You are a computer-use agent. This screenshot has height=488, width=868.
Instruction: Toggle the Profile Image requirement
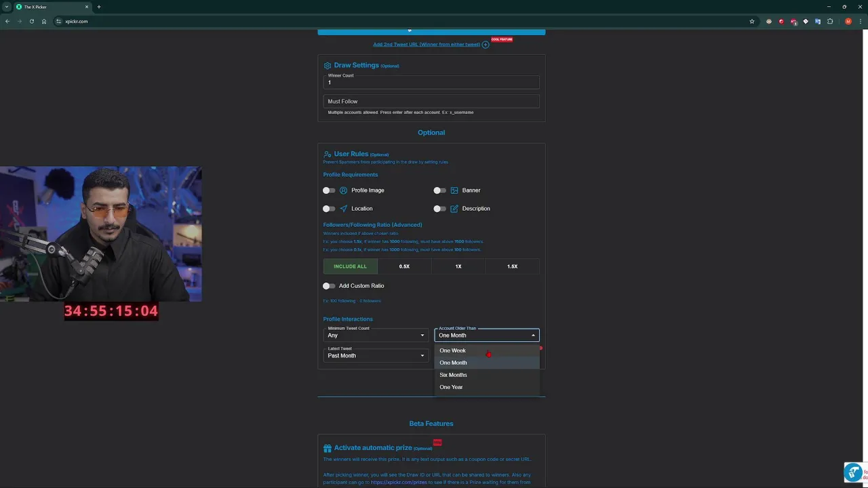tap(329, 190)
